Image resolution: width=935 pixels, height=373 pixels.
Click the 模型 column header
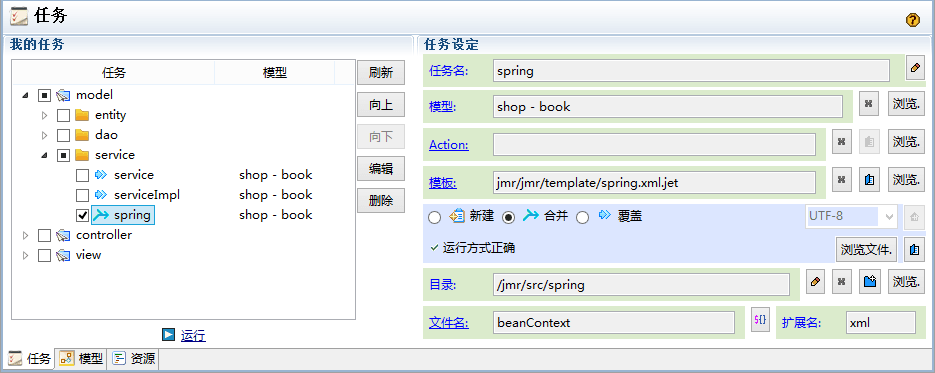(x=274, y=73)
